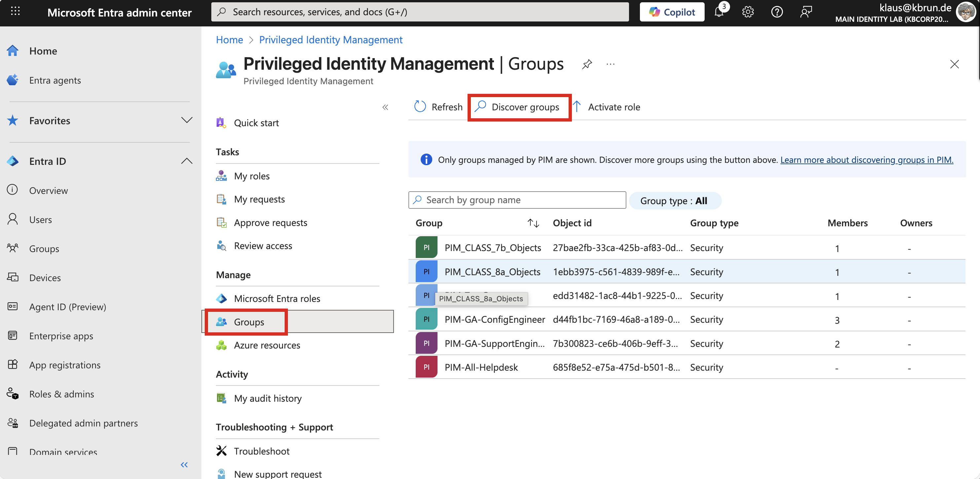The height and width of the screenshot is (479, 980).
Task: Open My roles under Tasks
Action: [x=252, y=176]
